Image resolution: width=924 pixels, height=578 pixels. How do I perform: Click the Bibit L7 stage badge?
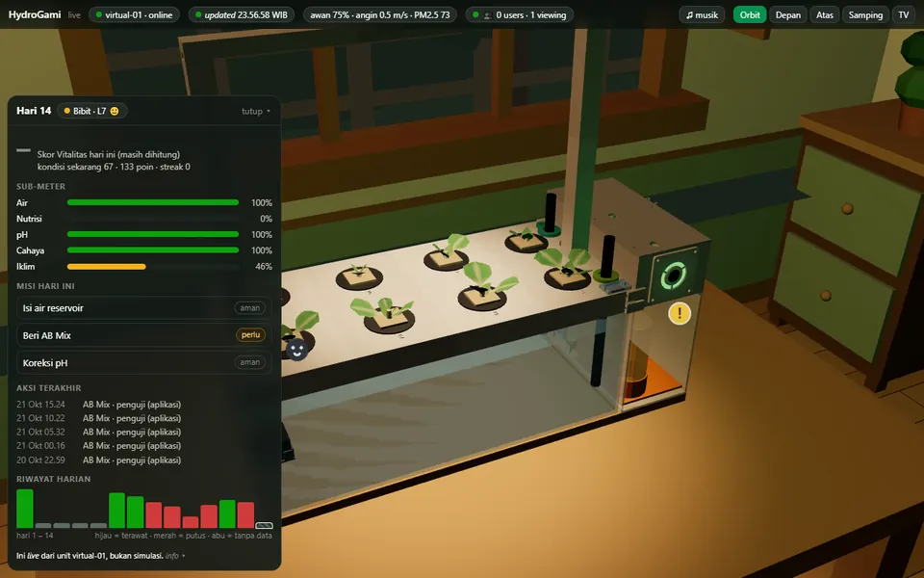click(92, 111)
